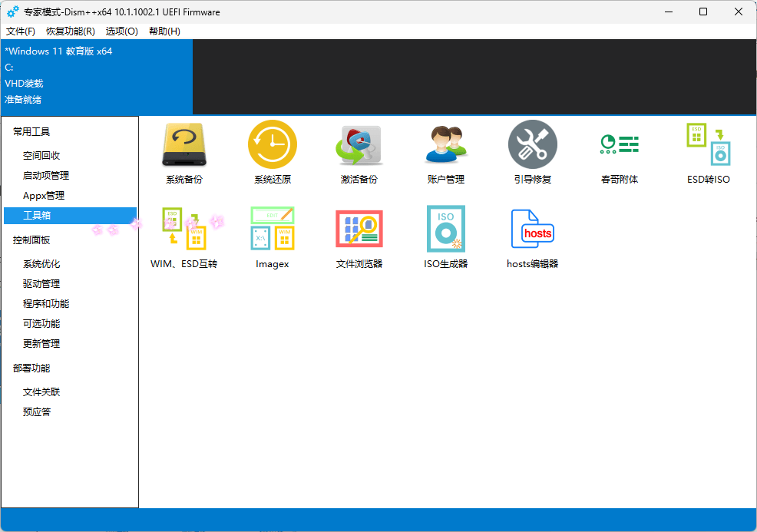The image size is (757, 532).
Task: Click the VHD装载 text in image tile
Action: [24, 84]
